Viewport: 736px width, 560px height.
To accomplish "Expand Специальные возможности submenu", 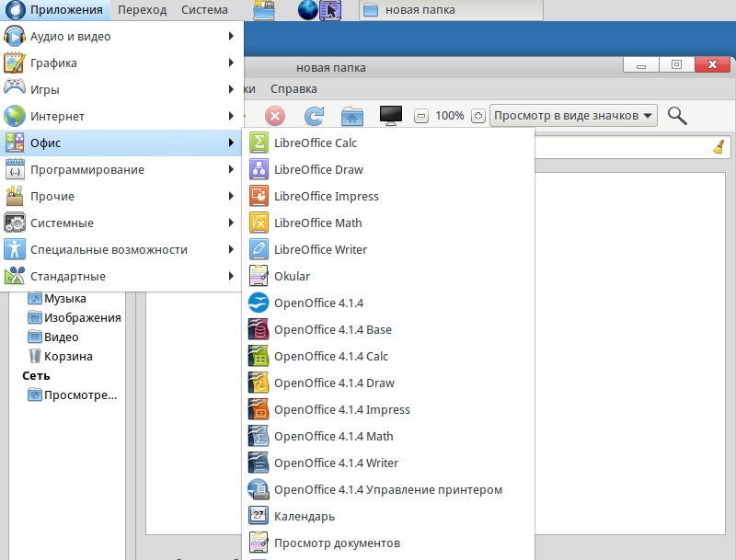I will (121, 250).
